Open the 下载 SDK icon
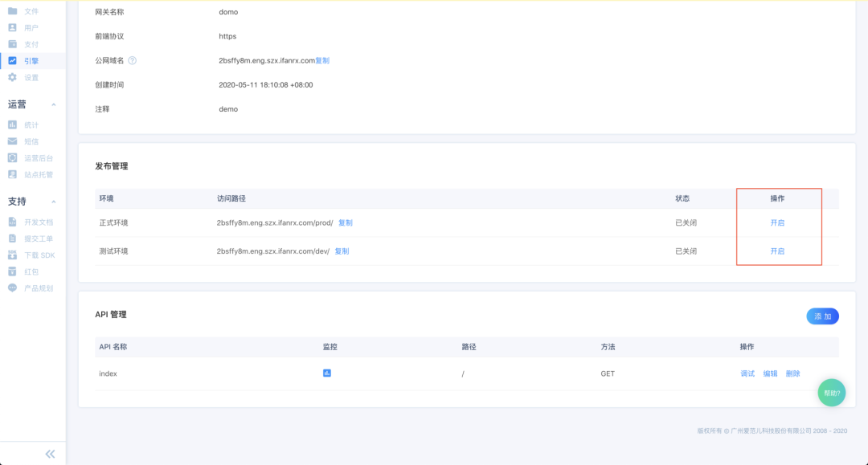The height and width of the screenshot is (465, 868). pyautogui.click(x=12, y=255)
